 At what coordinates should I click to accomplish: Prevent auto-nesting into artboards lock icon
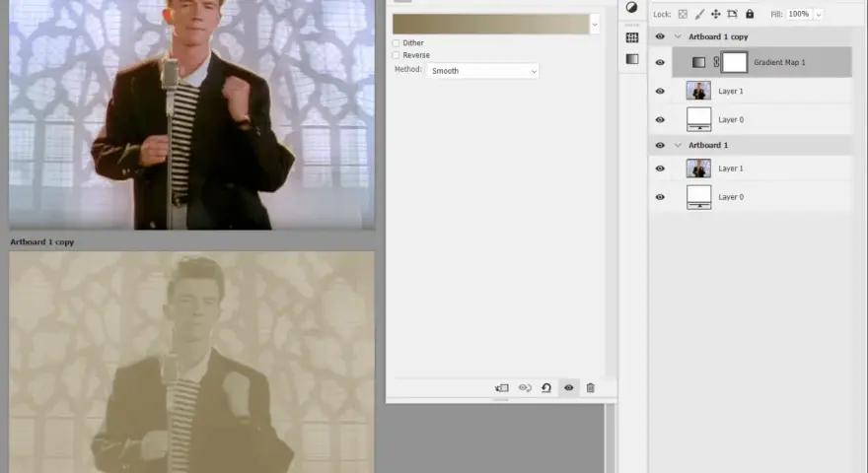[732, 15]
